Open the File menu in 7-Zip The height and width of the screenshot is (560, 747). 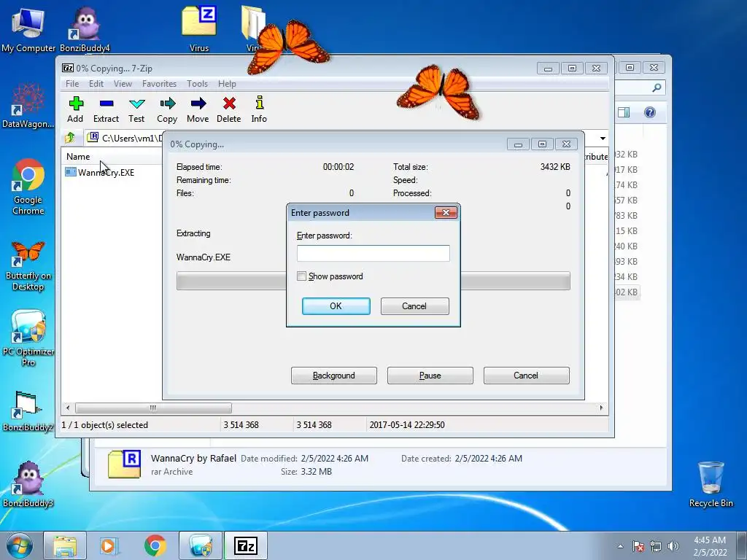(x=72, y=84)
